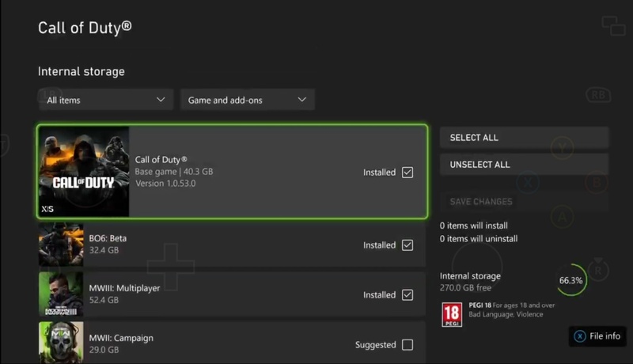633x364 pixels.
Task: Click the '29.0 GB' size text
Action: 104,350
